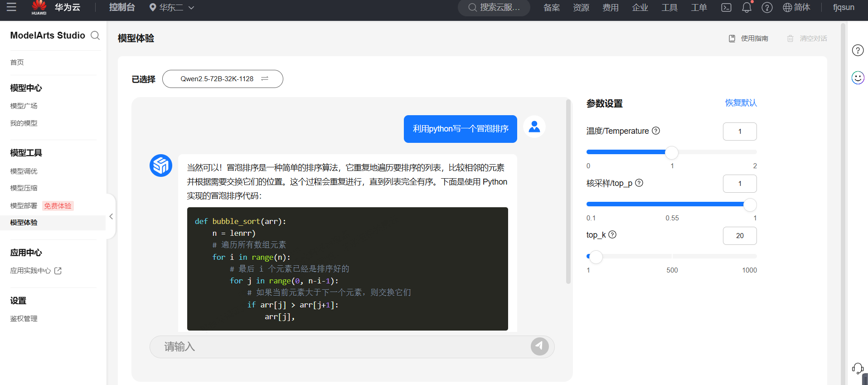Send the message with arrow button
The height and width of the screenshot is (385, 868).
[x=539, y=347]
